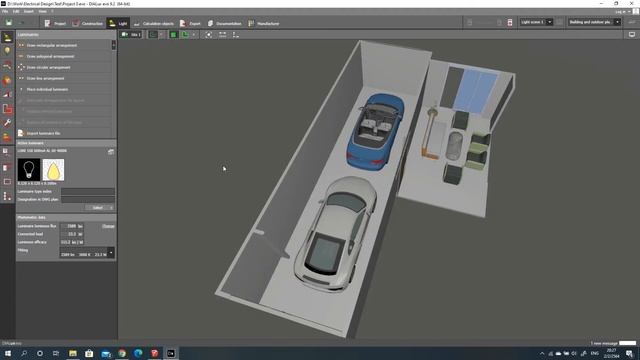Click the last icon in the view toolbar

236,35
